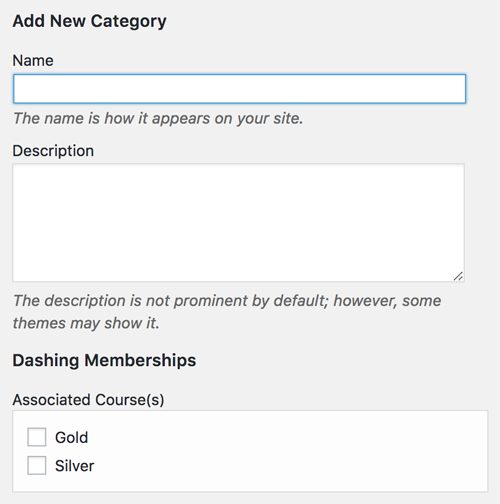The height and width of the screenshot is (504, 500).
Task: Click the hint text under Name field
Action: click(158, 118)
